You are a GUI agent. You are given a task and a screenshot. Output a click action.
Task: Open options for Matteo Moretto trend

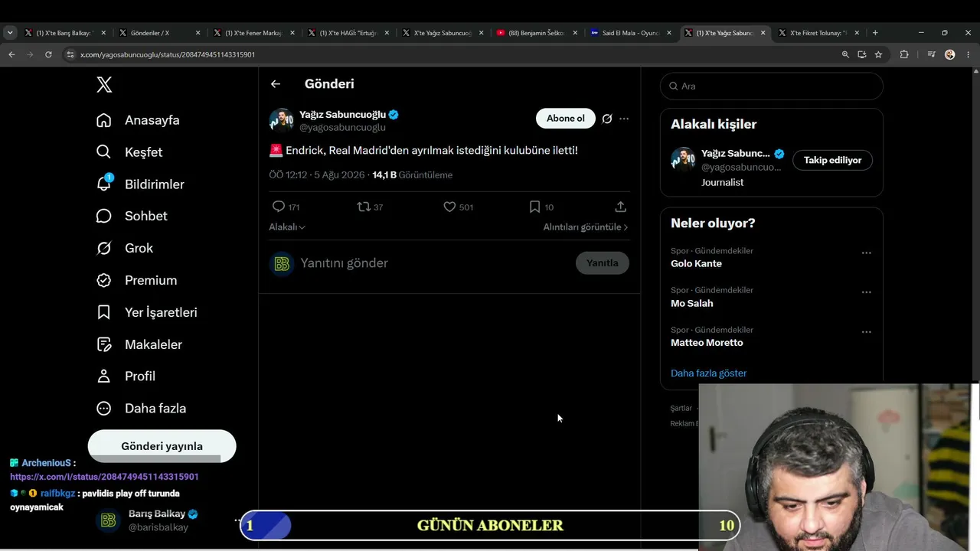[x=866, y=332]
